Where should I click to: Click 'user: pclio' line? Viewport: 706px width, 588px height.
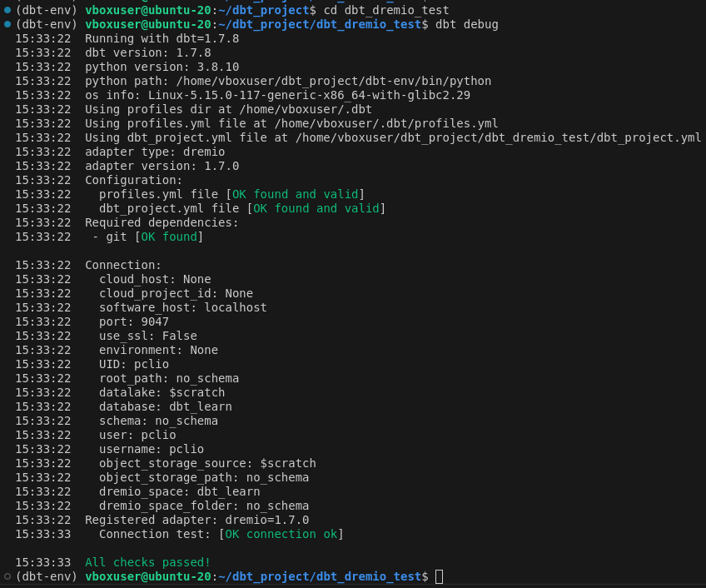[137, 436]
